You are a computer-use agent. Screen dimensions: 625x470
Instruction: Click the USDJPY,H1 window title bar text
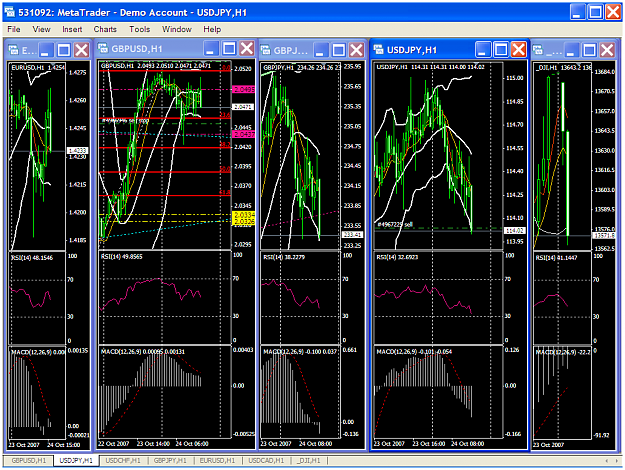pyautogui.click(x=412, y=50)
